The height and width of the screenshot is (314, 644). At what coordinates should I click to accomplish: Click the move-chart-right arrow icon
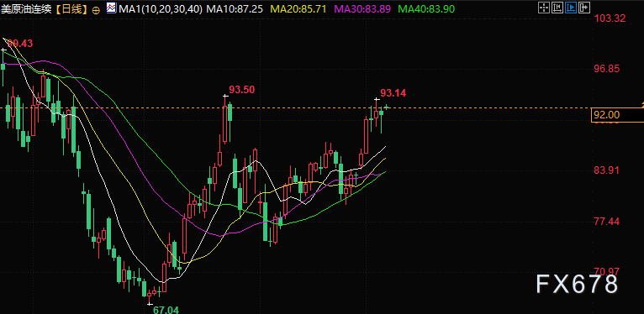coord(584,8)
